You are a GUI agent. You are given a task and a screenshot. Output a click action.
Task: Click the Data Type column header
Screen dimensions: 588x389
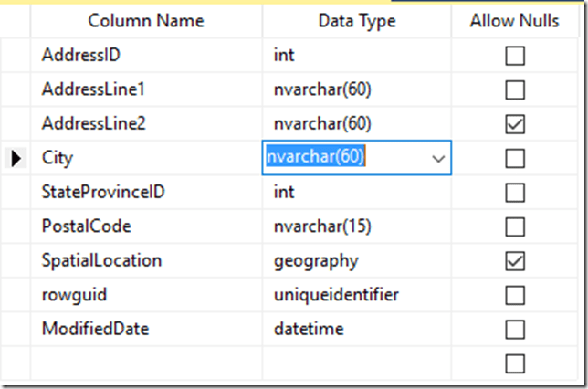[x=357, y=21]
